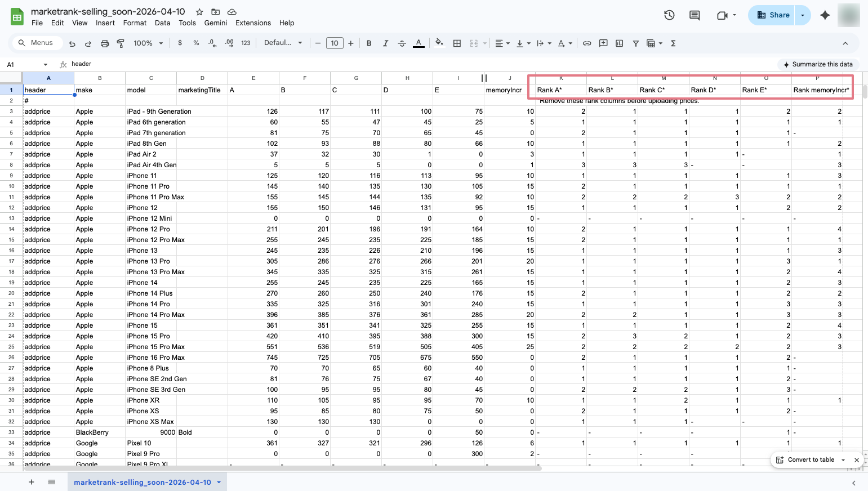The height and width of the screenshot is (491, 868).
Task: Insert chart icon in toolbar
Action: click(620, 43)
